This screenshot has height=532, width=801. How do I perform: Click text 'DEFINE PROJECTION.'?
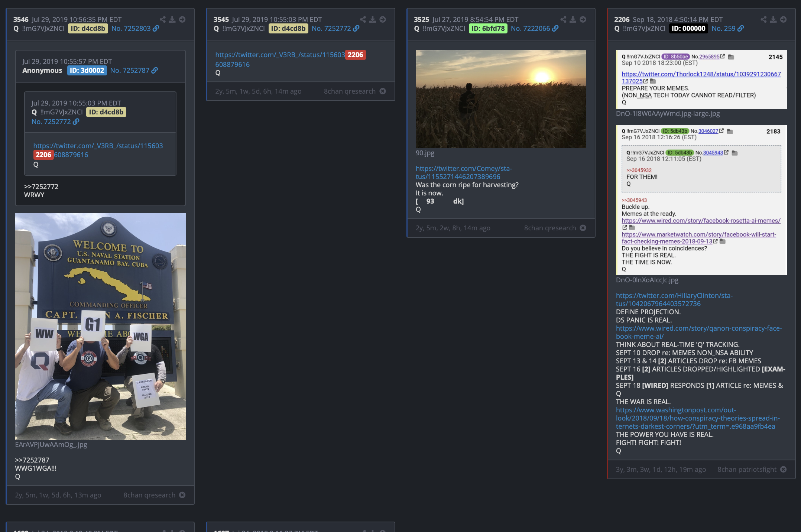click(648, 312)
